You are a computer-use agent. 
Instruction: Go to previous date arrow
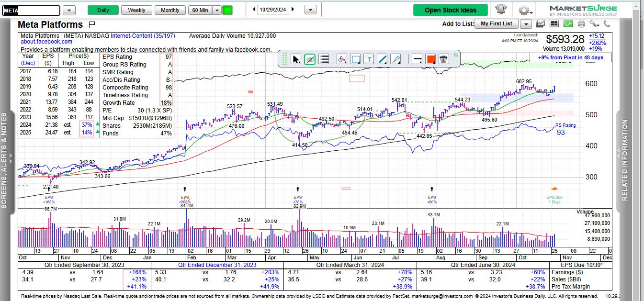tap(254, 10)
